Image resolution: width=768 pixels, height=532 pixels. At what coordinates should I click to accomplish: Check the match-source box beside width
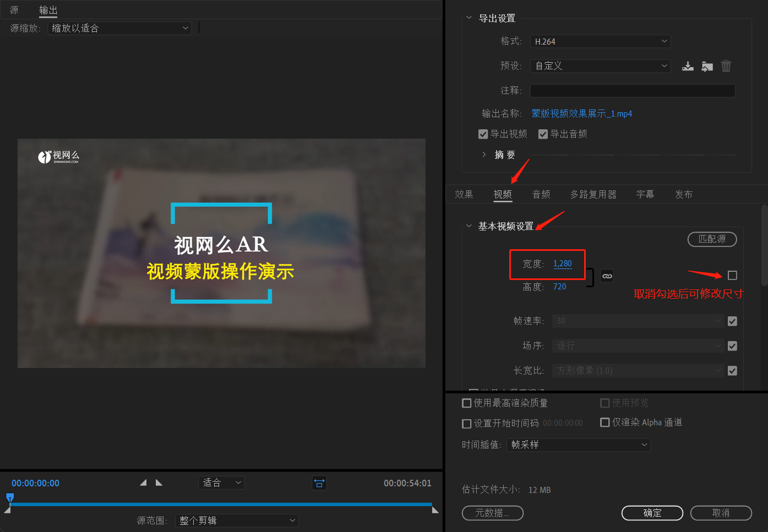732,275
